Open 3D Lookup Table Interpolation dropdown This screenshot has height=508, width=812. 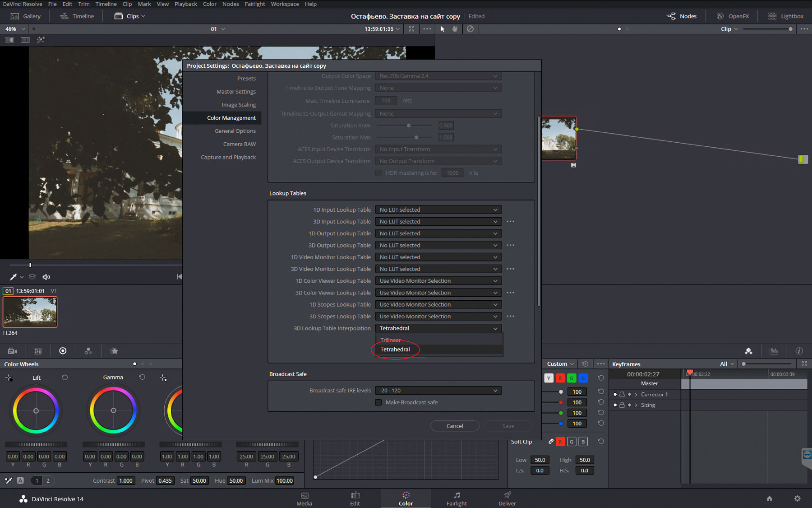pos(438,328)
